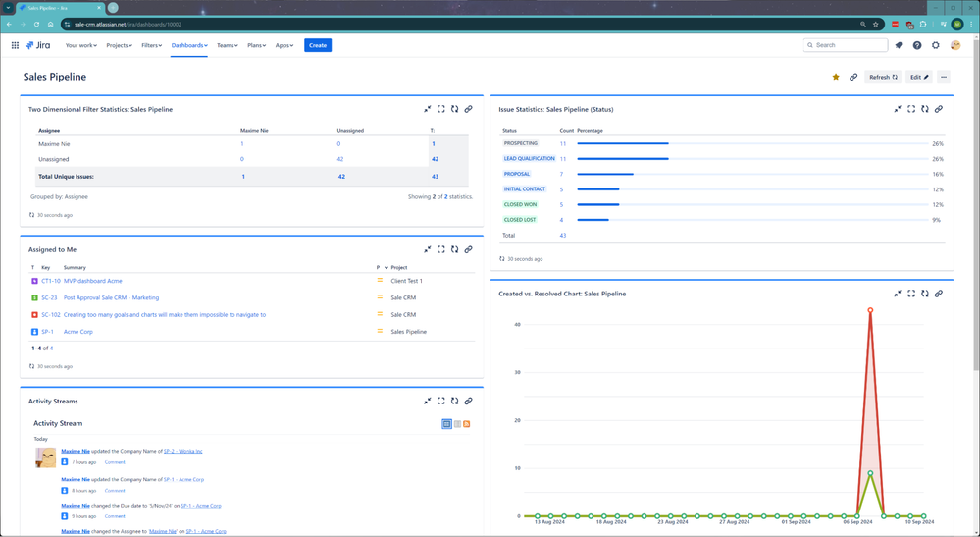
Task: Click the Total Unique Issues 43 link
Action: (435, 177)
